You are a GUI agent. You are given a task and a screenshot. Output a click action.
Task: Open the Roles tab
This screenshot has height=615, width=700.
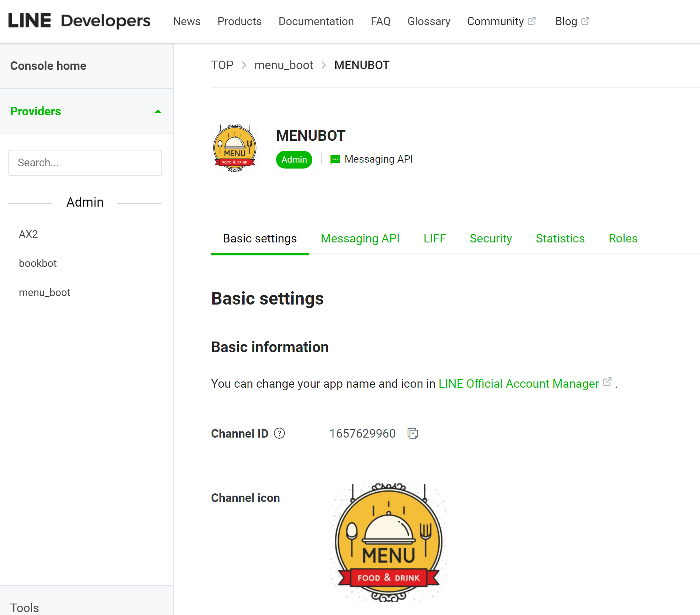click(622, 238)
